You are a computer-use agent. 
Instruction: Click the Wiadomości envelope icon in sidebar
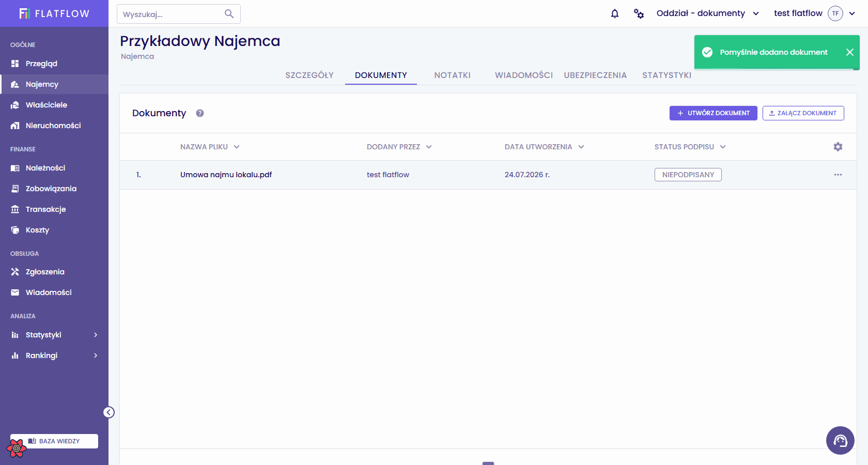pyautogui.click(x=15, y=292)
